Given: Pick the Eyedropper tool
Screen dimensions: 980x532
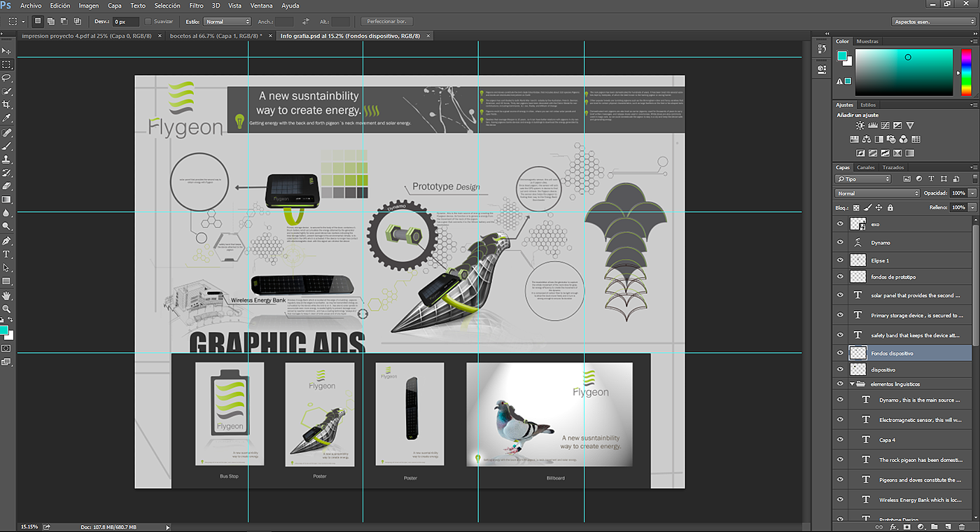Looking at the screenshot, I should 6,118.
